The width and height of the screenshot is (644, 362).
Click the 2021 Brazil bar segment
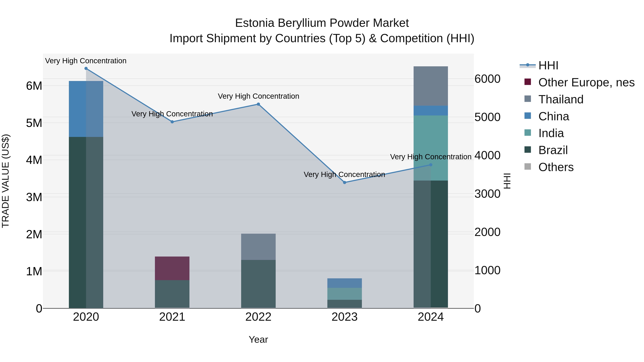(x=172, y=294)
